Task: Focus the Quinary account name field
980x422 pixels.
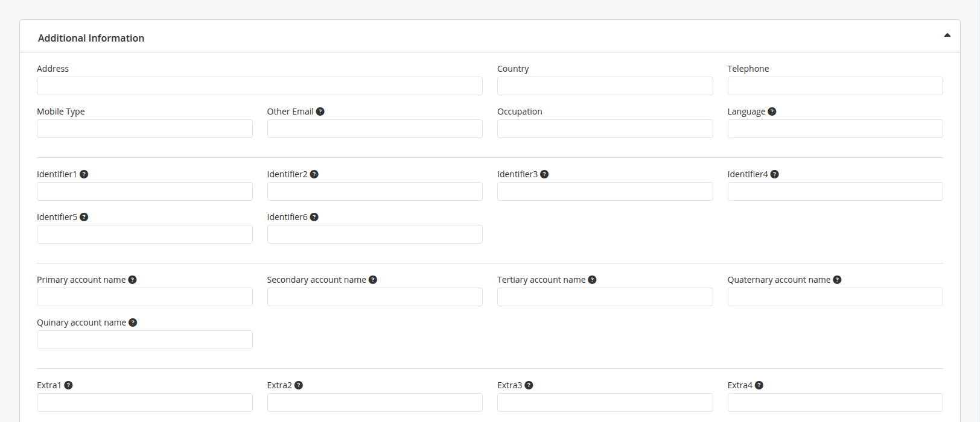Action: 145,340
